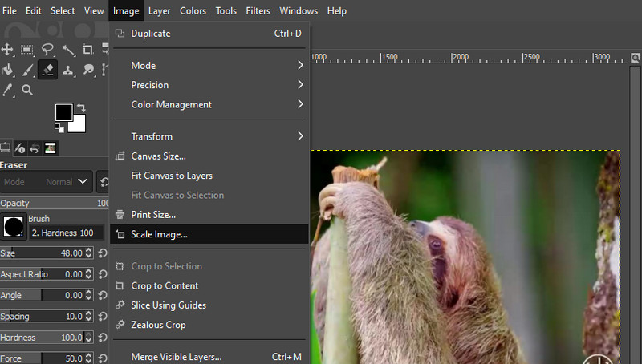Switch to the Clone stamp tool
642x364 pixels.
coord(69,71)
